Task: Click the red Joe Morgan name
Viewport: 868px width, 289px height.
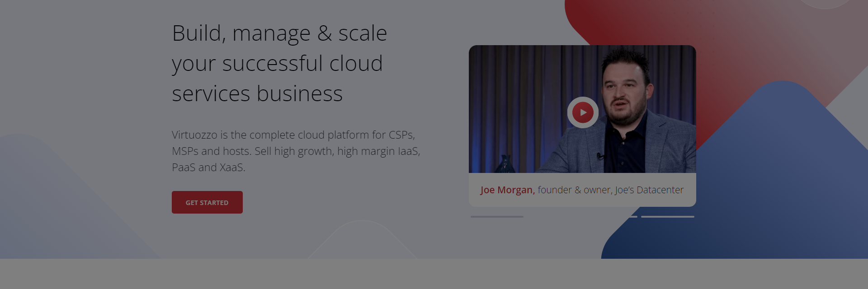Action: tap(507, 190)
